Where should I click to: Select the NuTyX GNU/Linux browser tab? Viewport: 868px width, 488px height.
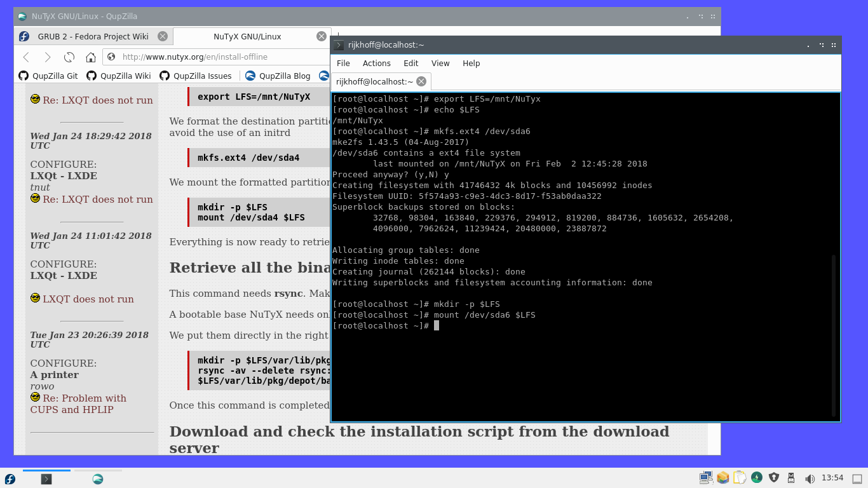252,36
